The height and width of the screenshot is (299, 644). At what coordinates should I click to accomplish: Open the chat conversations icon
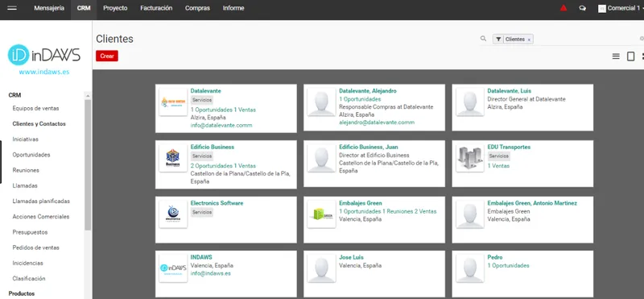tap(582, 8)
